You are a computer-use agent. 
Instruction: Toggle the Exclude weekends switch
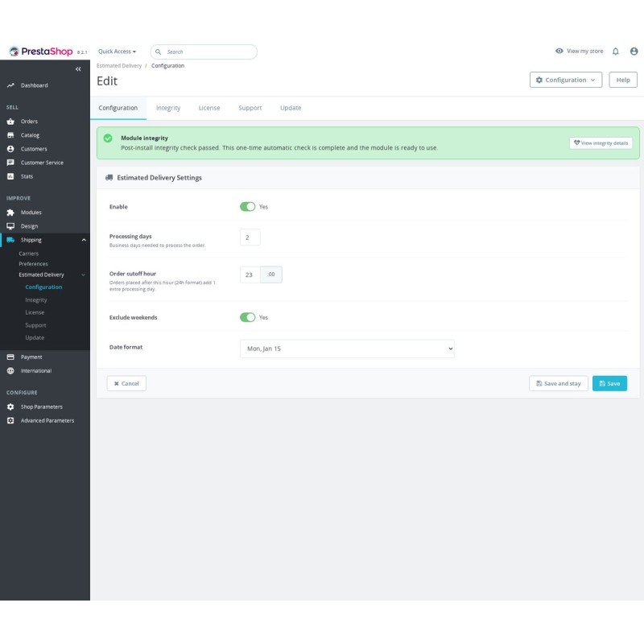pyautogui.click(x=248, y=317)
